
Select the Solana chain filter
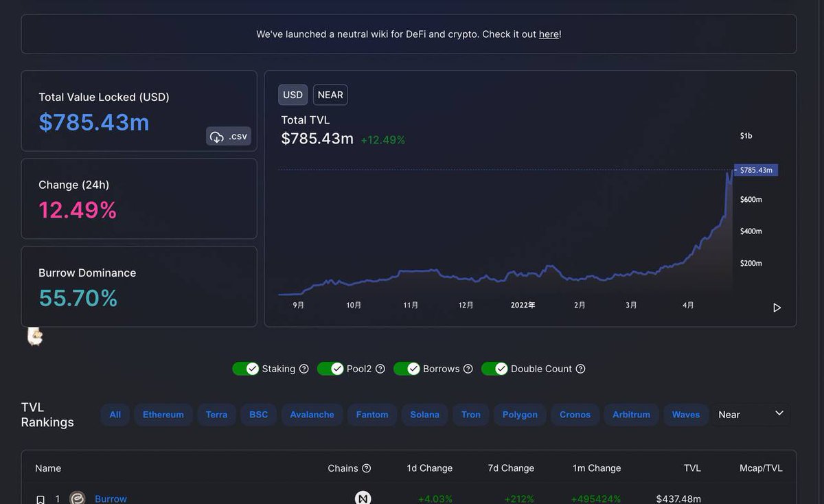point(424,414)
